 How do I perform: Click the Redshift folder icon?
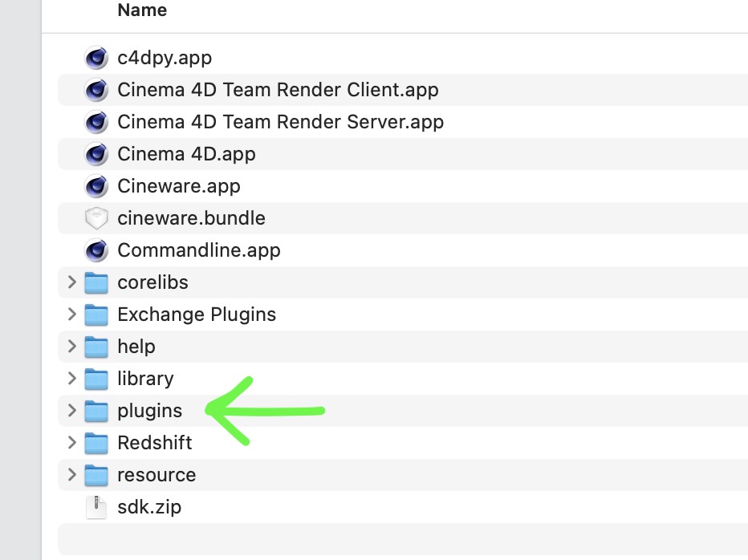click(96, 443)
